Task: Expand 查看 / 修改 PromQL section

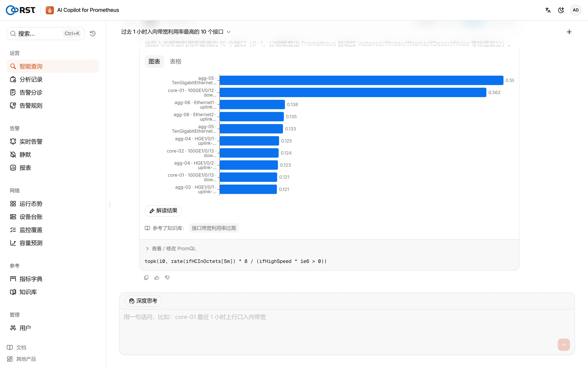Action: 171,248
